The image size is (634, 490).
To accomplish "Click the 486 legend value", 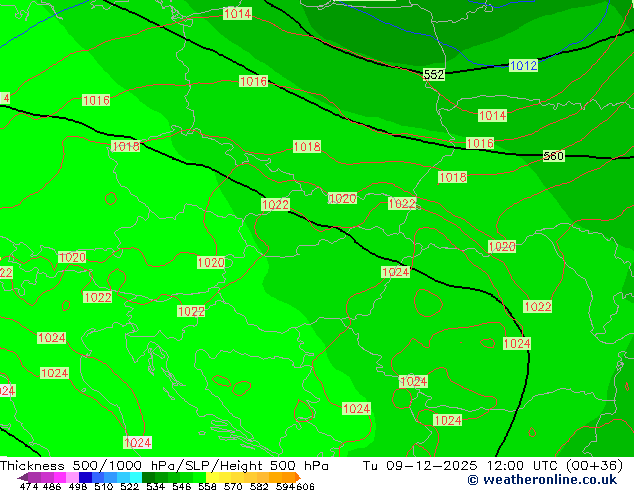I will point(52,486).
